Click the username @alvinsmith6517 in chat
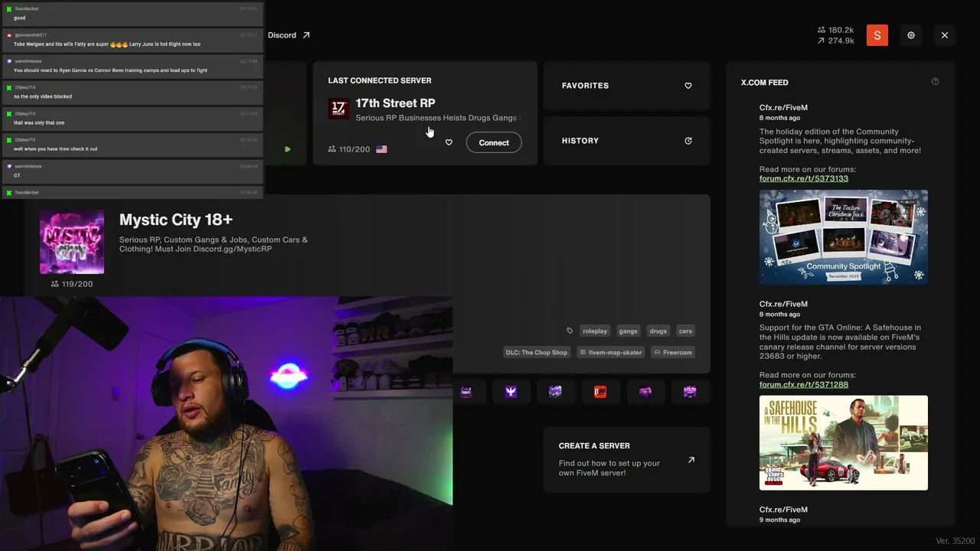Viewport: 980px width, 551px height. 31,35
